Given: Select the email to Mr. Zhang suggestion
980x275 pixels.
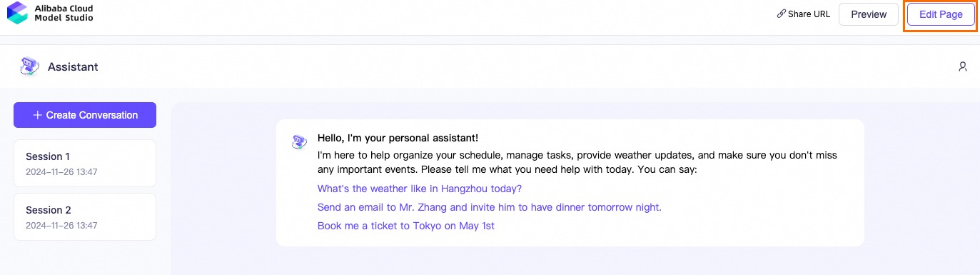Looking at the screenshot, I should (490, 207).
